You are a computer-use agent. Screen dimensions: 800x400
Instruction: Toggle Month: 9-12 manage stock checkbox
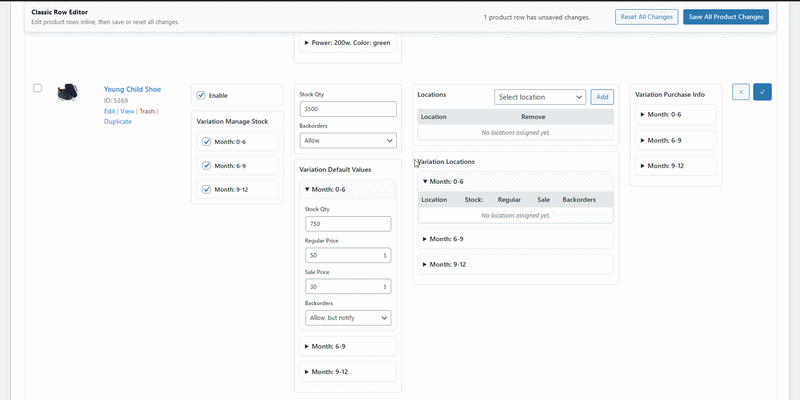pyautogui.click(x=207, y=189)
